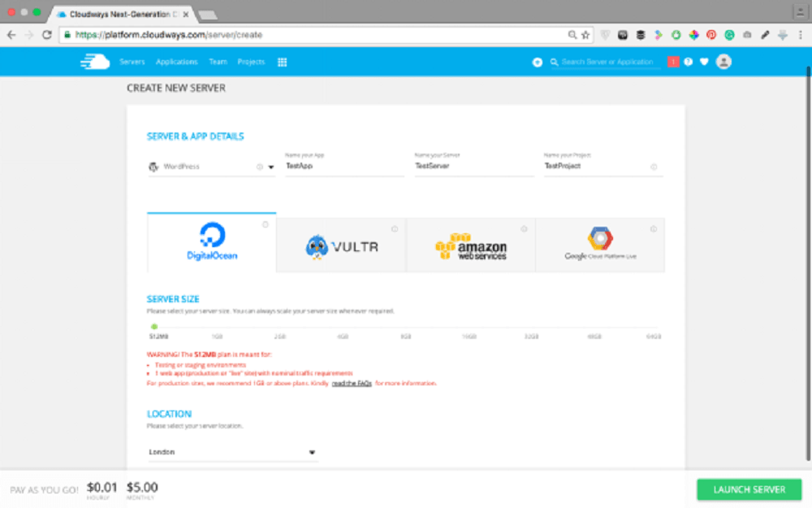Open the Applications menu
This screenshot has width=812, height=508.
coord(176,62)
